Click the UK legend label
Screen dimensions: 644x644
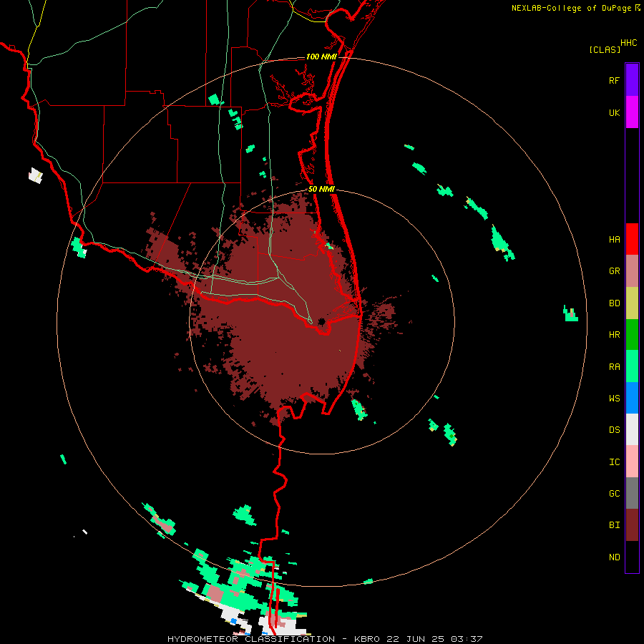pos(615,113)
